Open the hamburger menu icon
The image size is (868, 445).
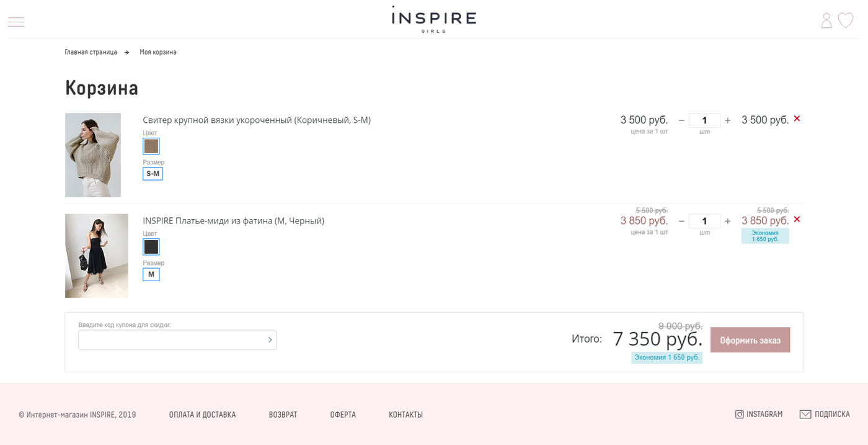[x=15, y=22]
